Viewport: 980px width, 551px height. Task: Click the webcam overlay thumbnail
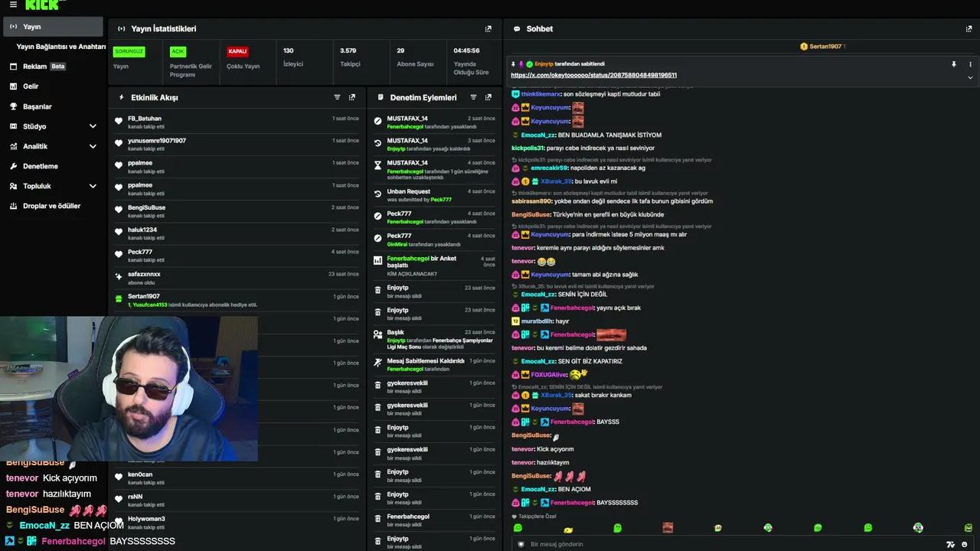pos(129,389)
